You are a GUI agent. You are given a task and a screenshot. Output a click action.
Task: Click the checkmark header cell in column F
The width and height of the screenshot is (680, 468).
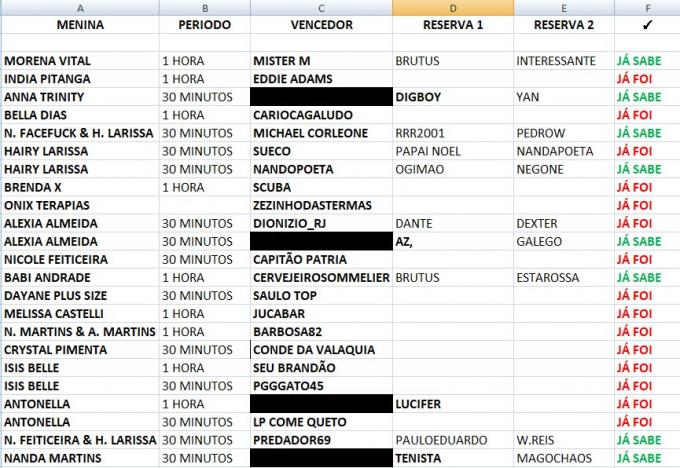pyautogui.click(x=647, y=25)
